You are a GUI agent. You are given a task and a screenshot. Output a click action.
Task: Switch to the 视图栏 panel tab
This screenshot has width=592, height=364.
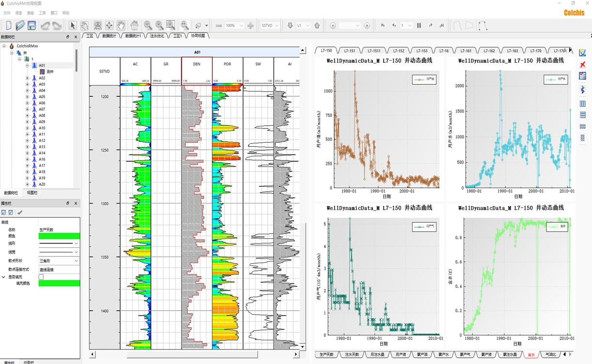(x=32, y=193)
